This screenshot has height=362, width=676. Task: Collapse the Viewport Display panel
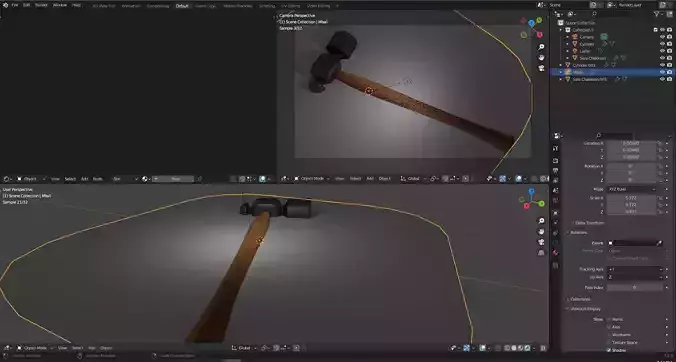coord(584,309)
